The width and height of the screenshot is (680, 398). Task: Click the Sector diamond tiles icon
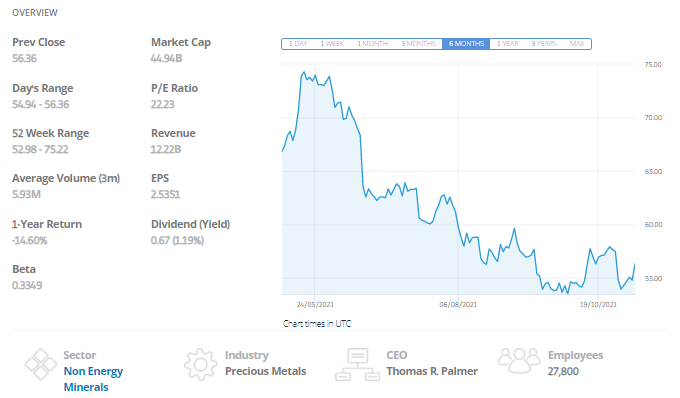tap(40, 364)
